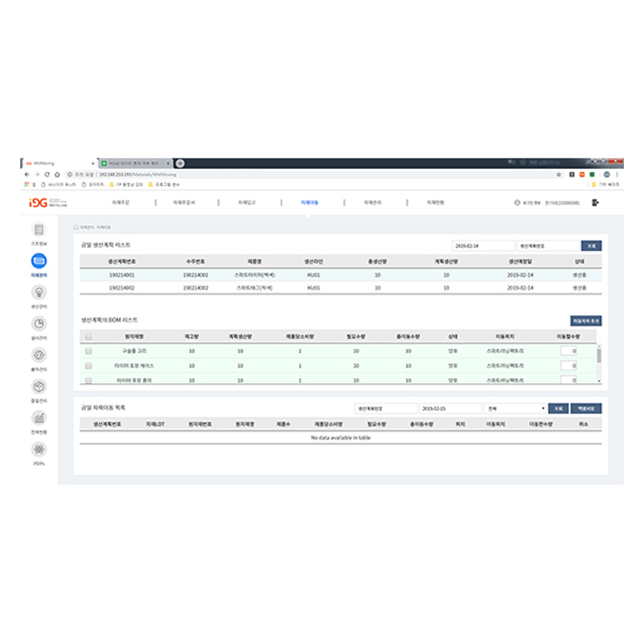
Task: Open the 생산관리 lightbulb icon
Action: pos(39,292)
